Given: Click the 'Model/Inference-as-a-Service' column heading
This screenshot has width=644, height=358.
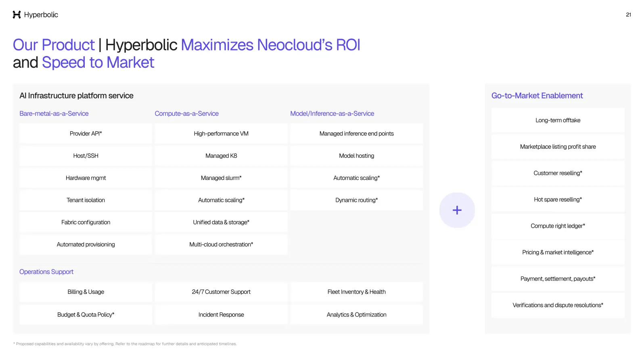Looking at the screenshot, I should point(332,114).
